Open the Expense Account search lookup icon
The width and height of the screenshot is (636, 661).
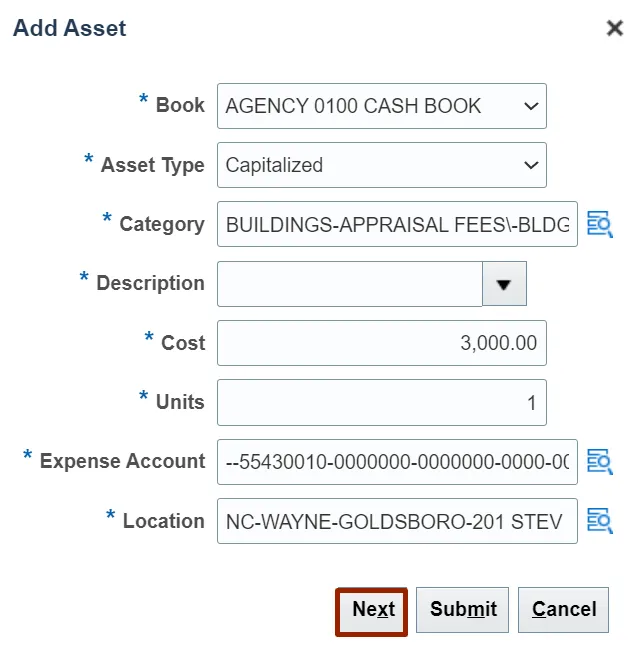click(599, 461)
